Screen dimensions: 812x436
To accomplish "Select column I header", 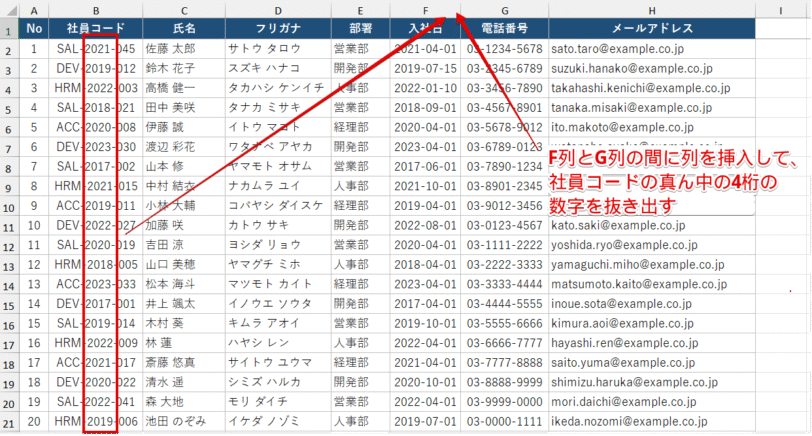I will pos(780,10).
